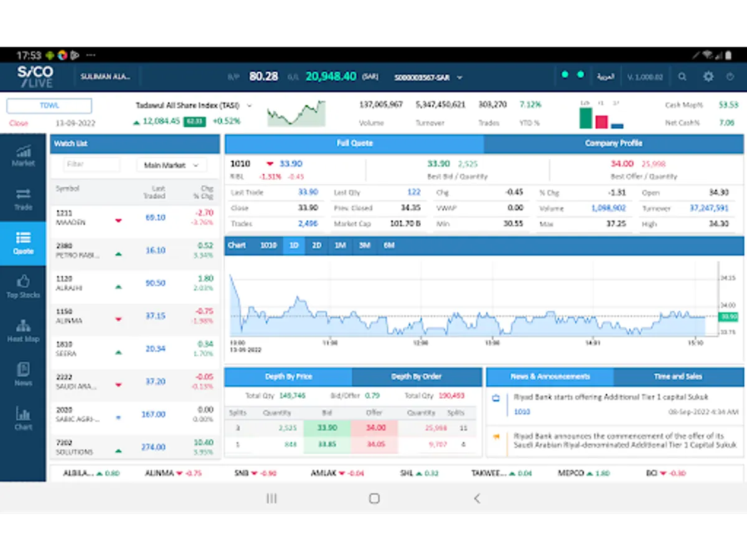Click the TASI mini index chart thumbnail
Screen dimensions: 747x560
pos(296,113)
